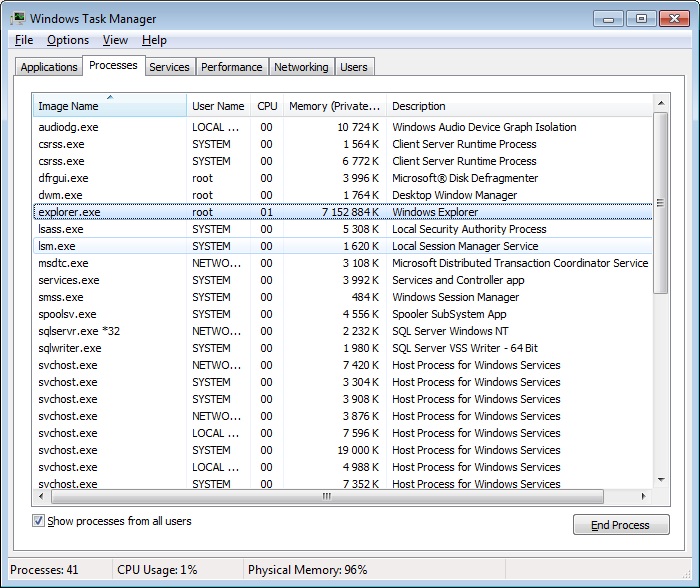
Task: Switch to the Applications tab
Action: (x=49, y=67)
